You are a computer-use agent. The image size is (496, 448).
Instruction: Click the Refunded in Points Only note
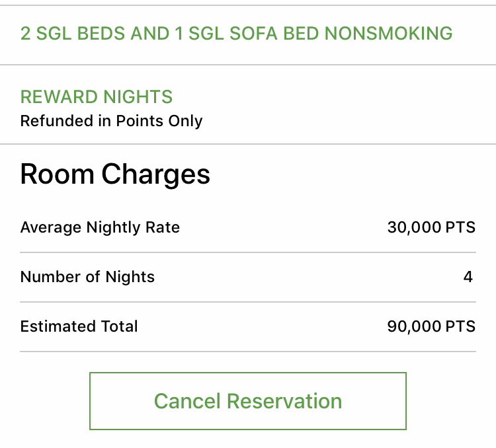point(111,121)
